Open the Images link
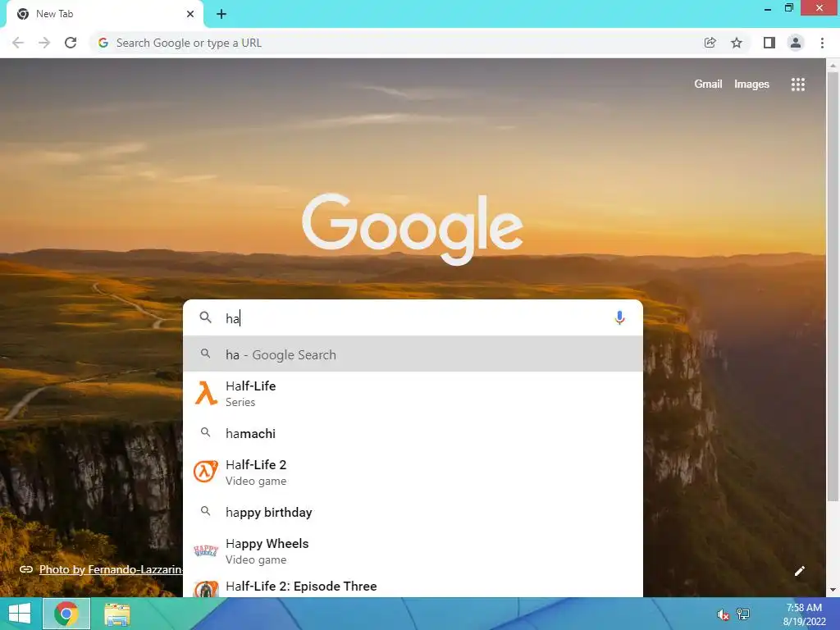This screenshot has height=630, width=840. tap(751, 84)
